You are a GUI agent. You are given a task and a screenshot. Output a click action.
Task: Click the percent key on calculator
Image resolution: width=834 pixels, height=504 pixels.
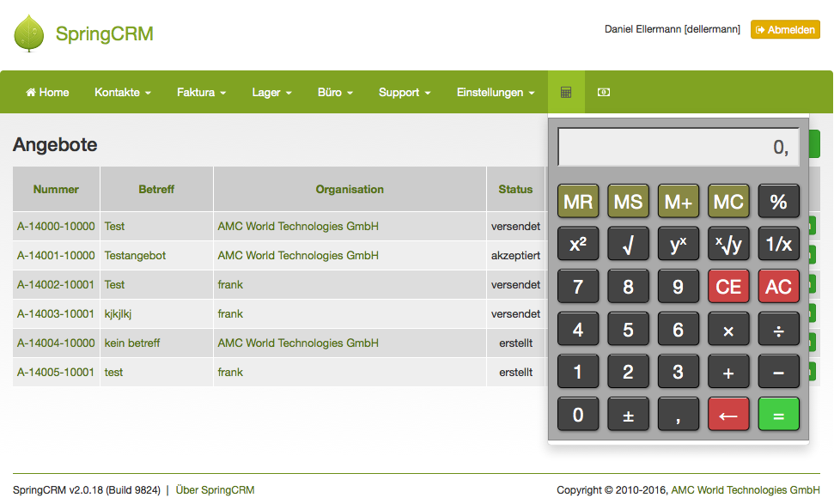point(778,202)
